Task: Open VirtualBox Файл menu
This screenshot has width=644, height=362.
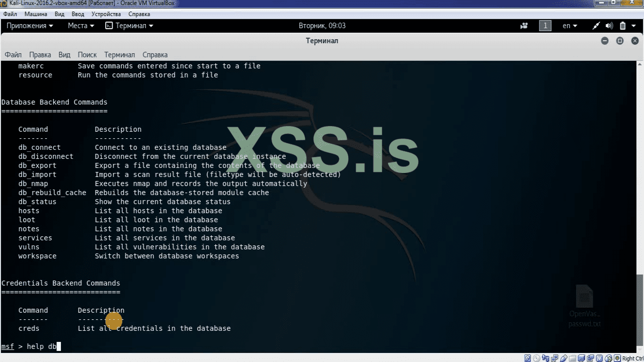Action: [x=10, y=14]
